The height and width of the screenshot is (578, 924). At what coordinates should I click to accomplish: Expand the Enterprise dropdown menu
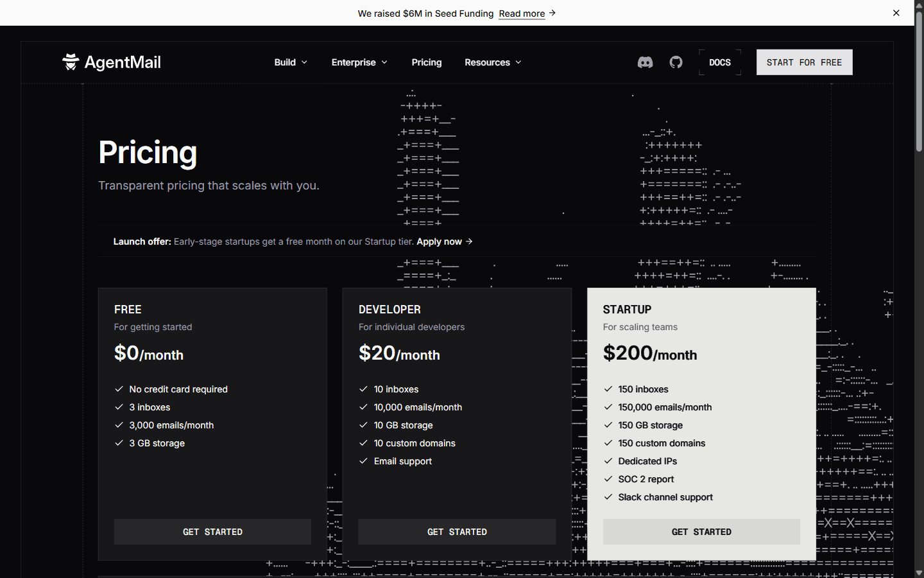359,62
